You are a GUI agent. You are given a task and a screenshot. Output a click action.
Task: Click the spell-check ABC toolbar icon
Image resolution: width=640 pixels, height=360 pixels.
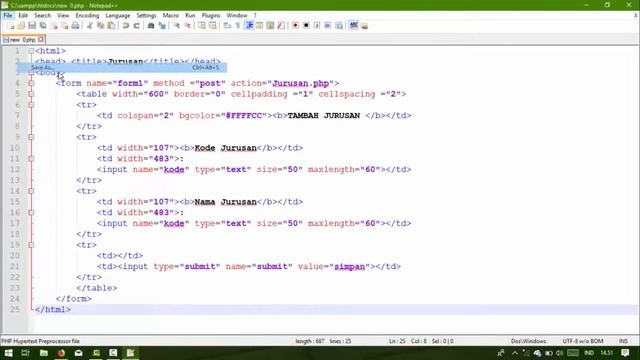point(353,26)
